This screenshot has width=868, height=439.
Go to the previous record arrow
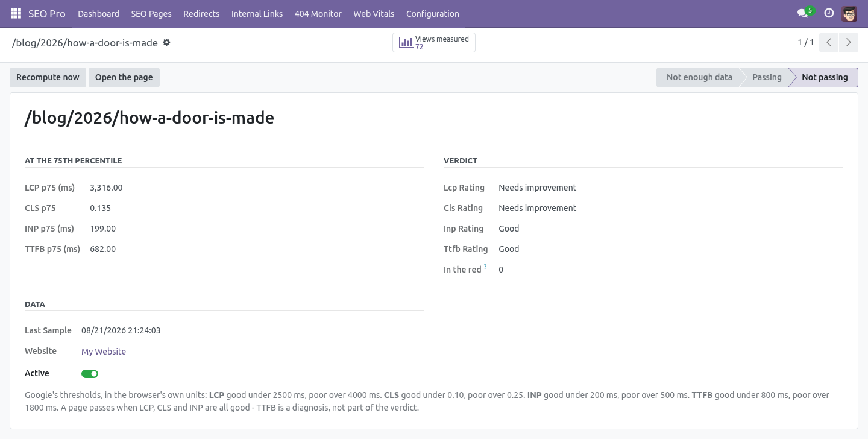[x=829, y=43]
